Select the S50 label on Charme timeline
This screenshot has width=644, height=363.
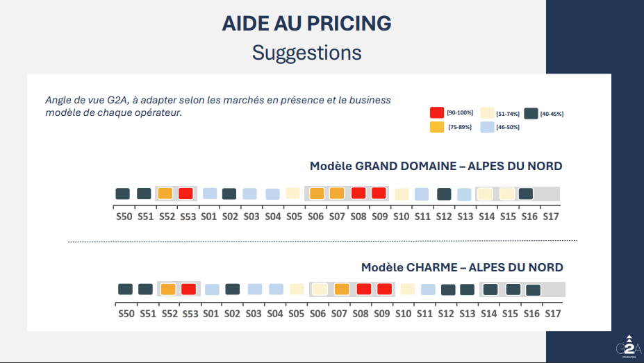(x=126, y=314)
